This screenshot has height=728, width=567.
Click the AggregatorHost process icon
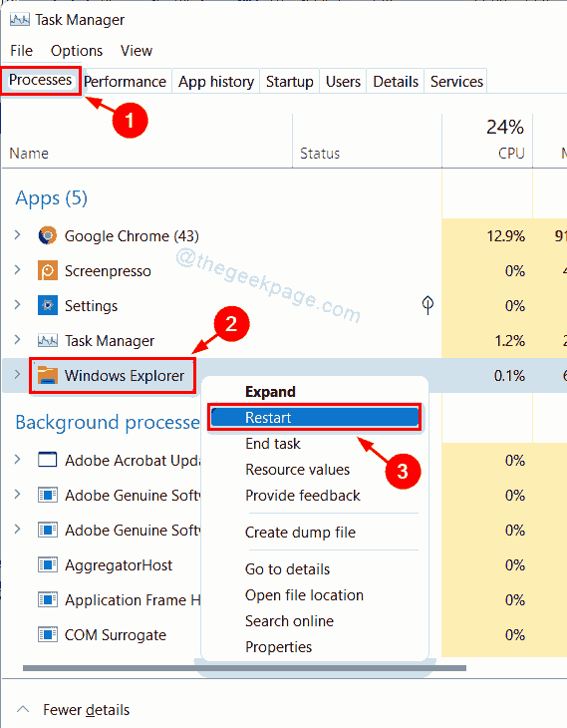tap(47, 565)
